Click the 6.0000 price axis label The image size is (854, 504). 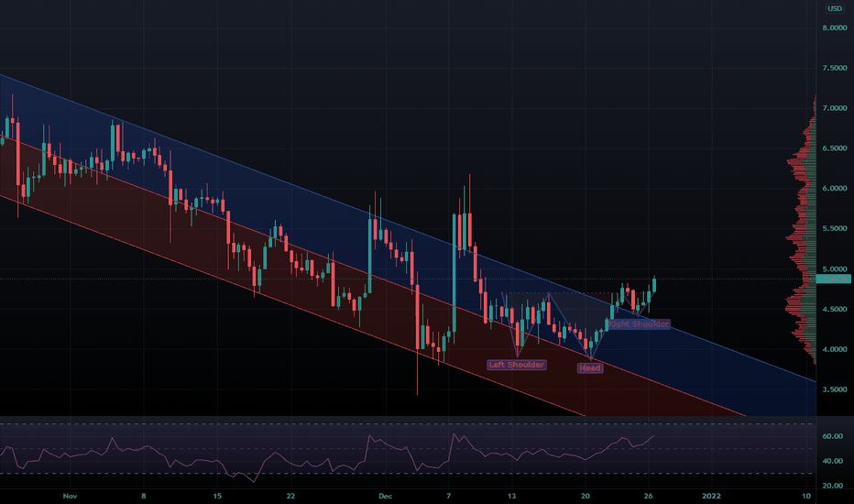835,189
